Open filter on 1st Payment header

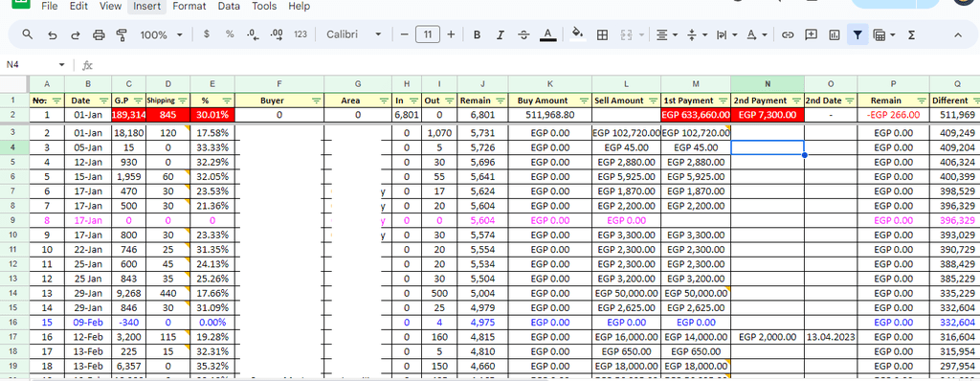[723, 101]
